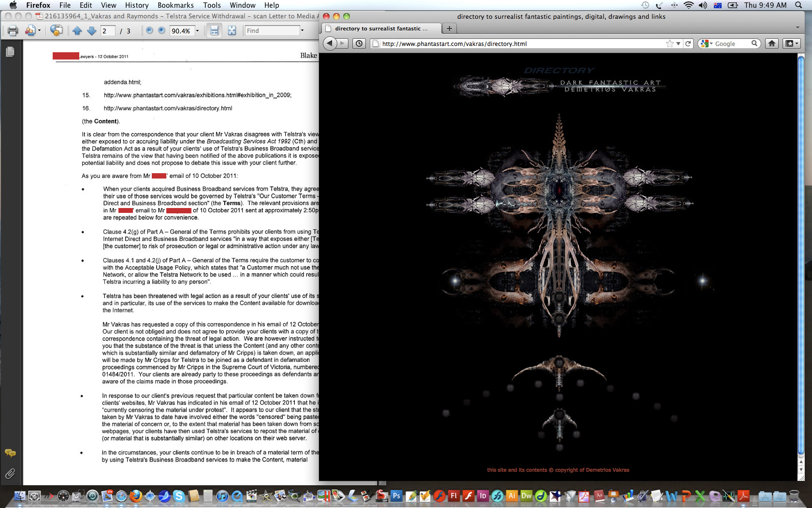
Task: Open Illustrator from the Dock
Action: [x=512, y=495]
